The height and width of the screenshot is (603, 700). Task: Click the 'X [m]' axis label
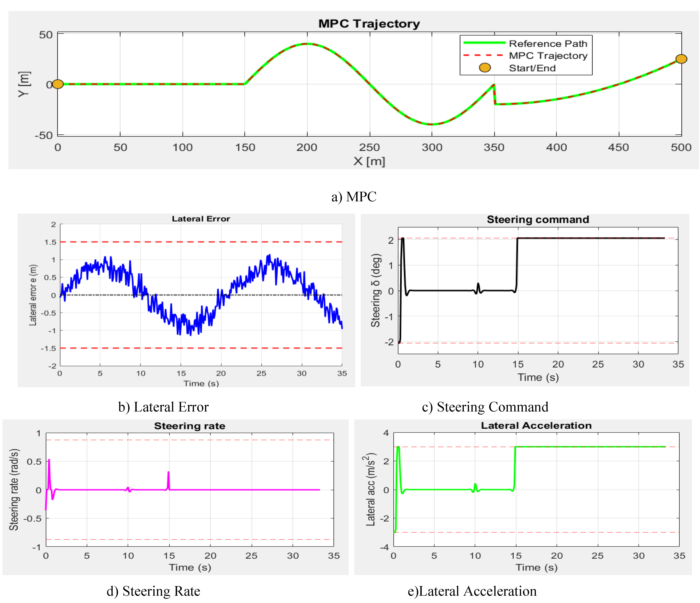coord(369,161)
